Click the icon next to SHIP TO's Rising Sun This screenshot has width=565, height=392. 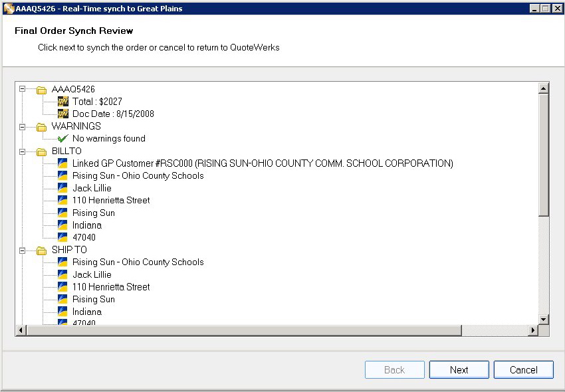pyautogui.click(x=62, y=299)
